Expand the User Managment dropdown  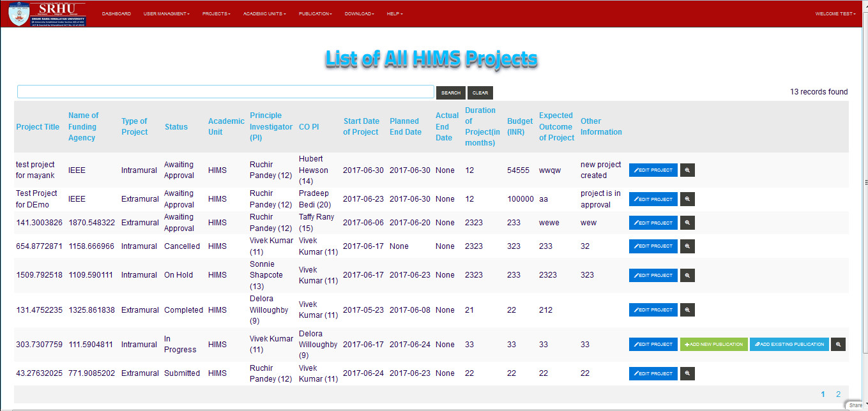point(167,13)
